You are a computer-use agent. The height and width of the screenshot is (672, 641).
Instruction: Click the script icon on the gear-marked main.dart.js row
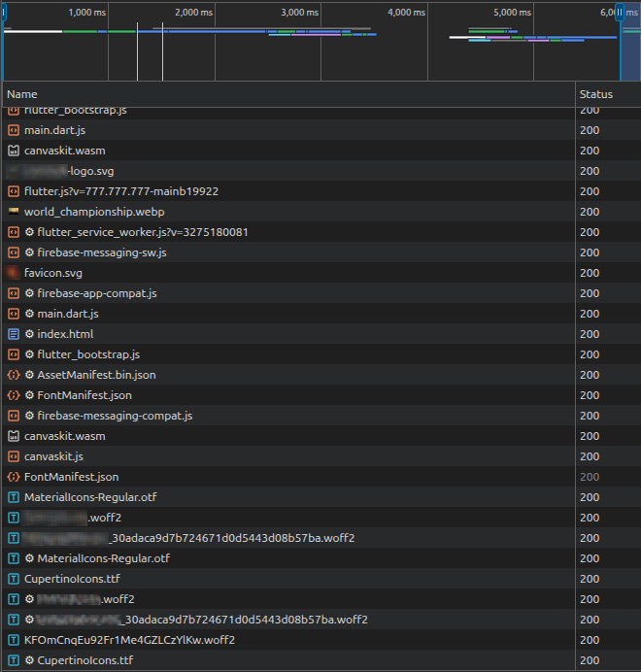point(14,314)
